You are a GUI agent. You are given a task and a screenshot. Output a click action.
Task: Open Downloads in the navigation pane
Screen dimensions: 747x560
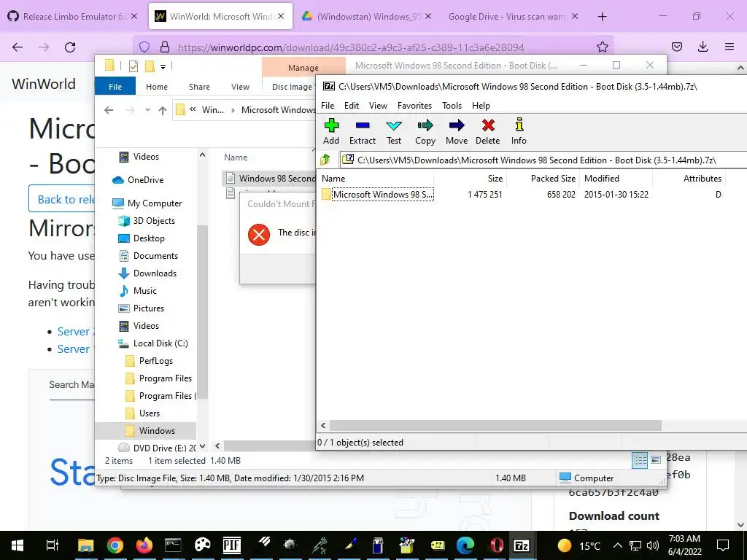point(147,273)
